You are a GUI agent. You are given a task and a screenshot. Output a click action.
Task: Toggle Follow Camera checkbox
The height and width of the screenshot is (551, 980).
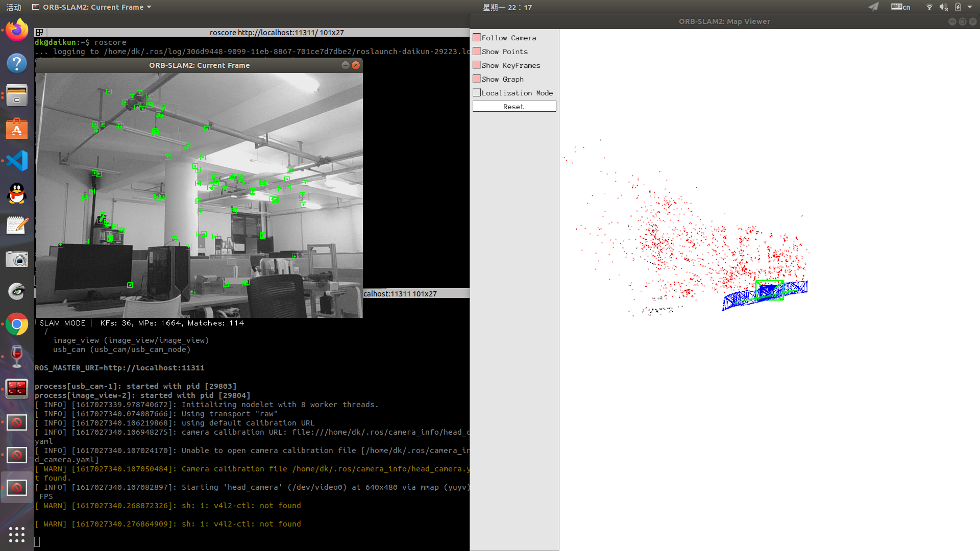click(x=477, y=38)
